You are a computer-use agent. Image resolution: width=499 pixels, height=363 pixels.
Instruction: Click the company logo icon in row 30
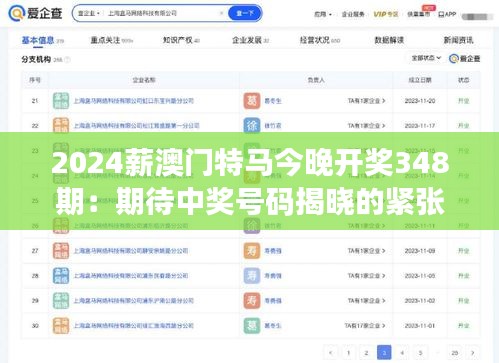(61, 326)
